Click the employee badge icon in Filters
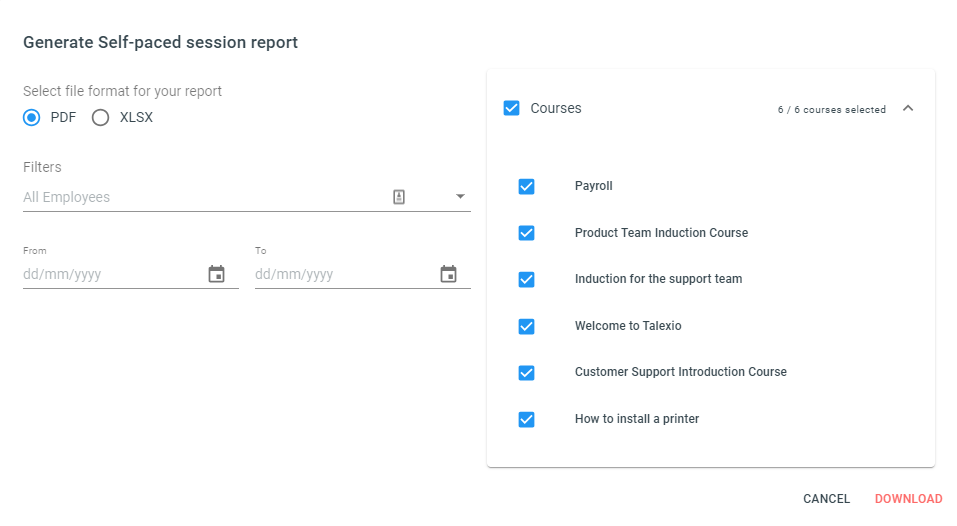 click(x=399, y=196)
